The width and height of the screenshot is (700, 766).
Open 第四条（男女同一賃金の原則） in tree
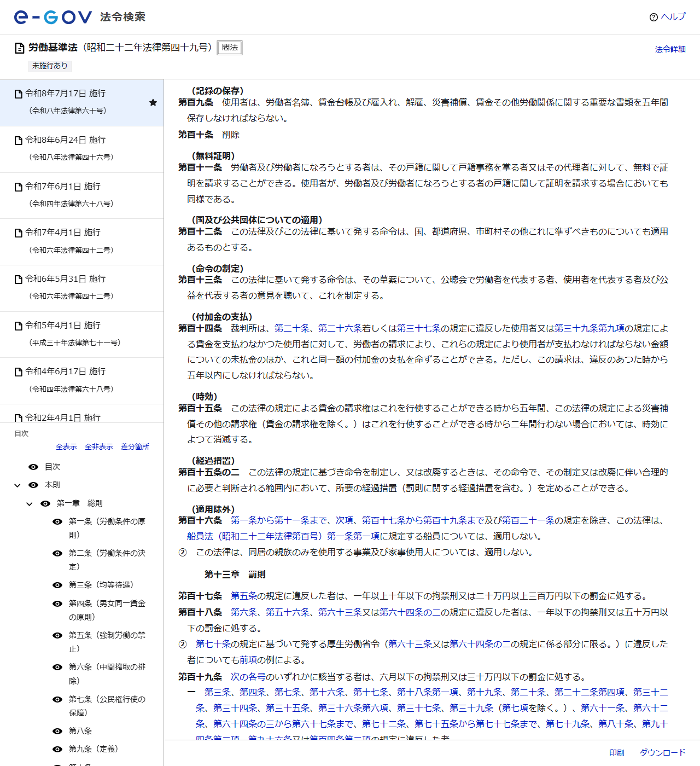coord(107,610)
